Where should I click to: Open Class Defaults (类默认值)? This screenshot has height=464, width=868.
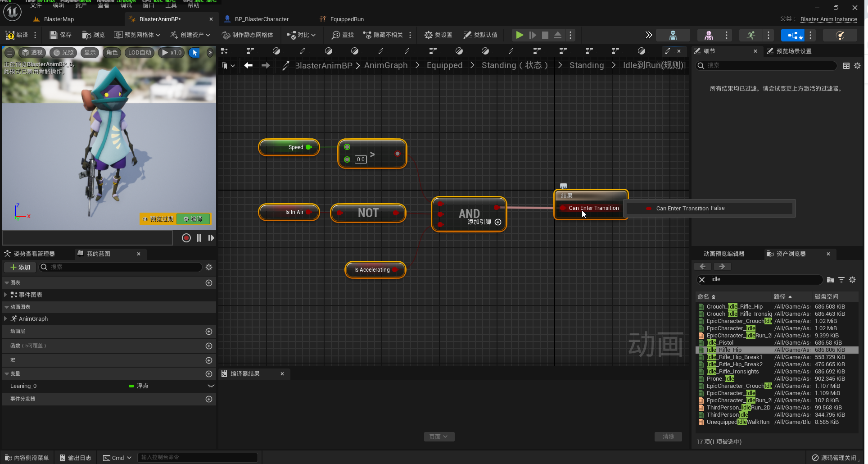tap(480, 35)
